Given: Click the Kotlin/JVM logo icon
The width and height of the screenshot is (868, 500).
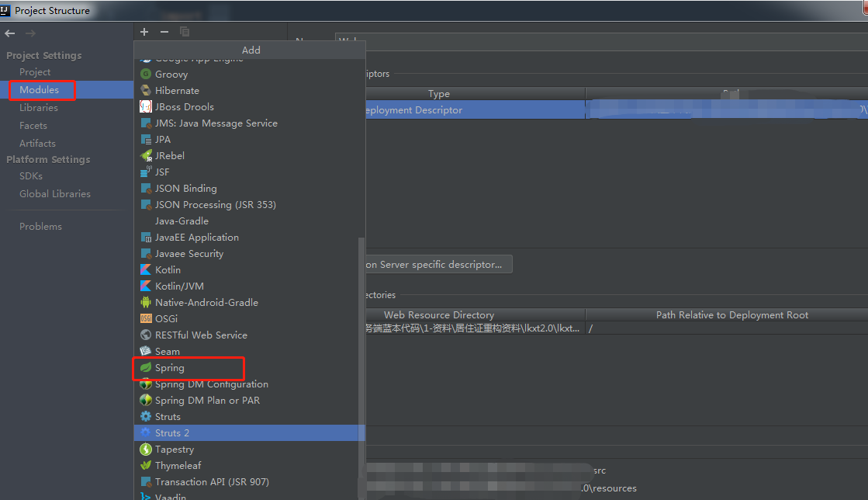Looking at the screenshot, I should point(146,286).
